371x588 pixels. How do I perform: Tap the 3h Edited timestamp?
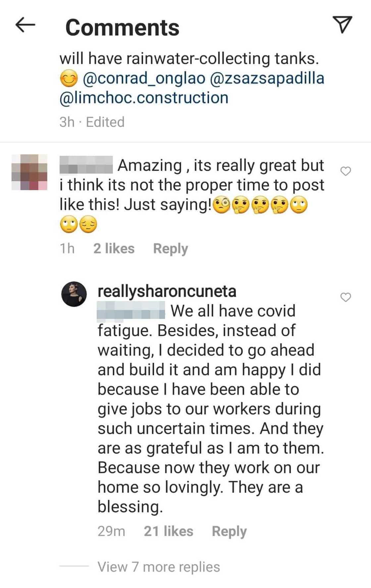(92, 122)
